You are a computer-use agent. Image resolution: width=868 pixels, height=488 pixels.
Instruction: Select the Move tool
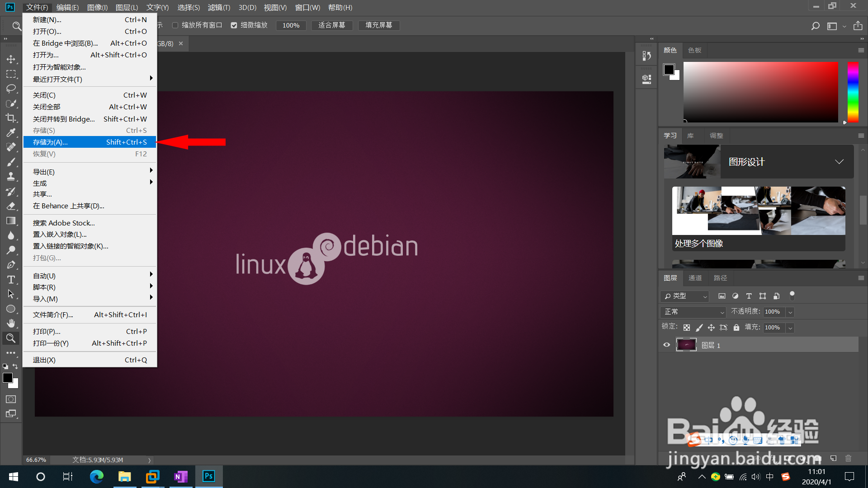point(11,59)
